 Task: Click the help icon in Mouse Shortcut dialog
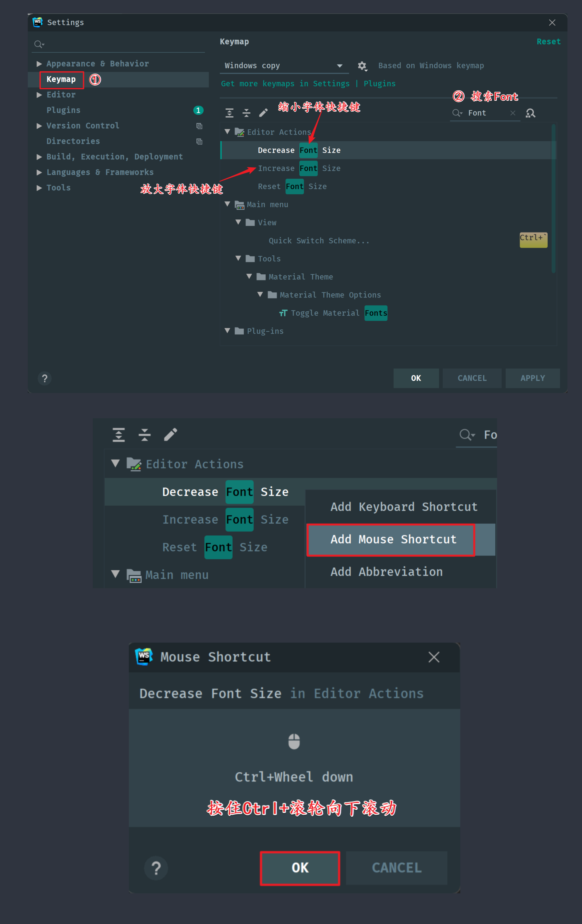click(x=156, y=868)
